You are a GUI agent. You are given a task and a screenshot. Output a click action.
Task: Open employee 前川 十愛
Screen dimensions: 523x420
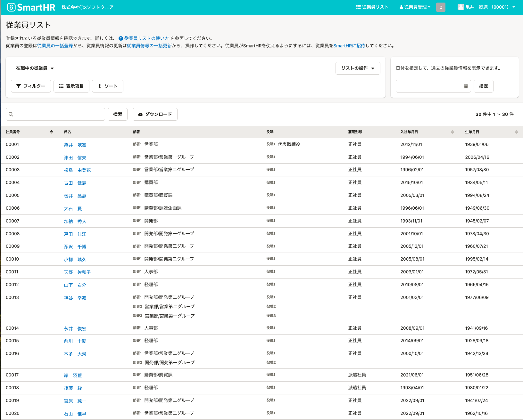pyautogui.click(x=75, y=341)
